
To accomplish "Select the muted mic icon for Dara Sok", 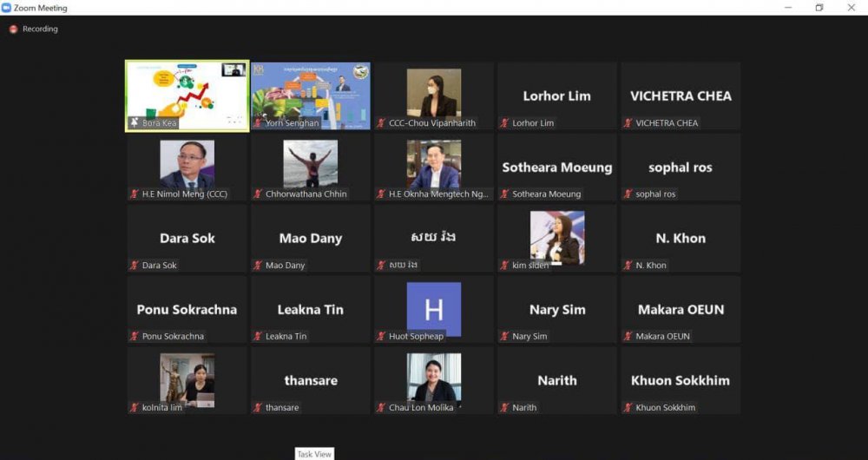I will (x=135, y=266).
